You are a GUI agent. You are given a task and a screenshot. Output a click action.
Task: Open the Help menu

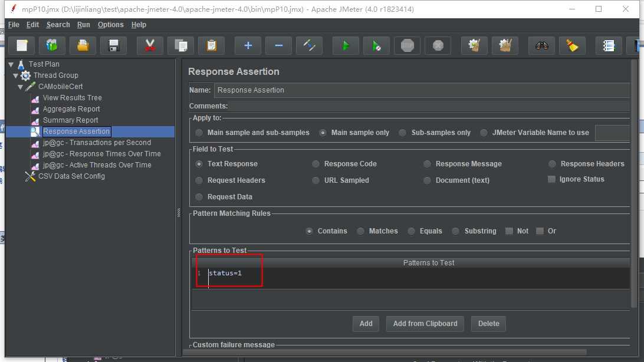click(139, 25)
